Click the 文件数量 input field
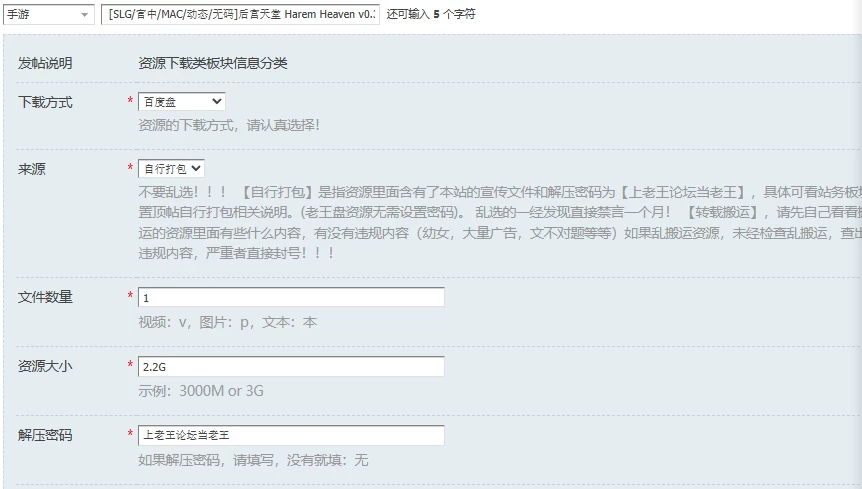Screen dimensions: 862x489 (x=291, y=297)
